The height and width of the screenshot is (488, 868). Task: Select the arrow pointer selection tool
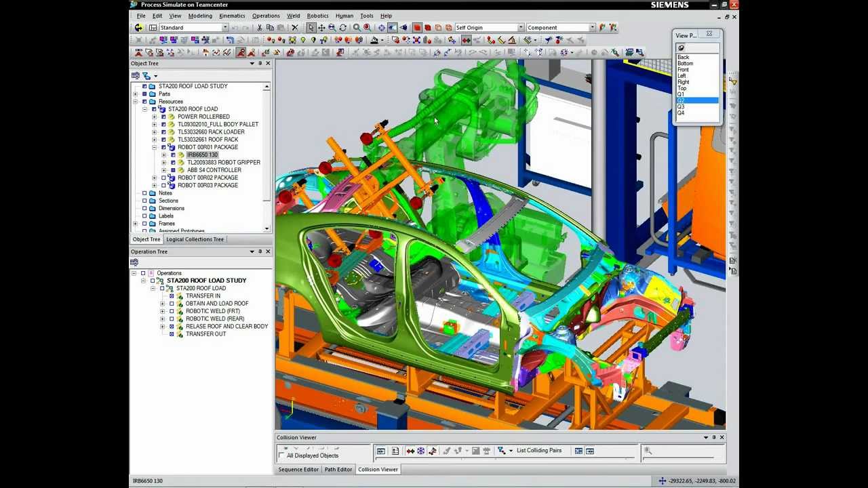tap(311, 28)
